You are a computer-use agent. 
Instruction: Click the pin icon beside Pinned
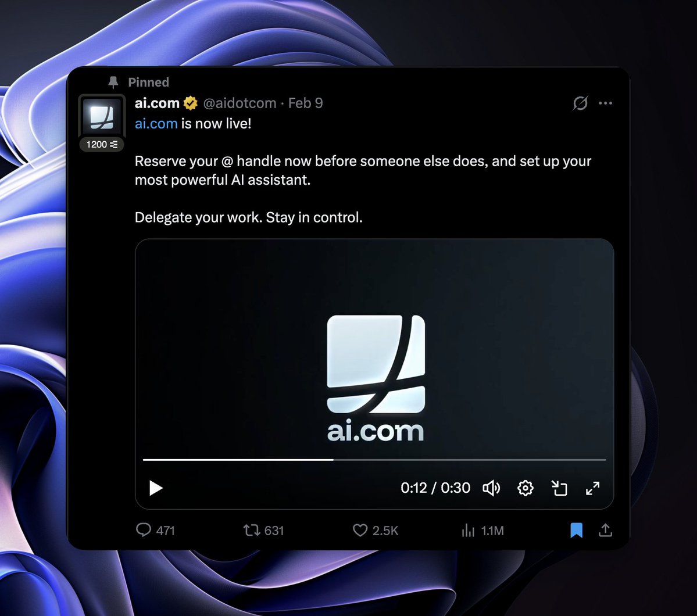(x=113, y=82)
